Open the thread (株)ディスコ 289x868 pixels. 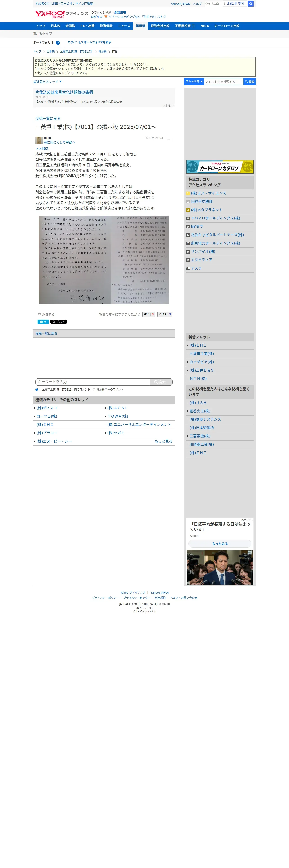click(x=47, y=408)
